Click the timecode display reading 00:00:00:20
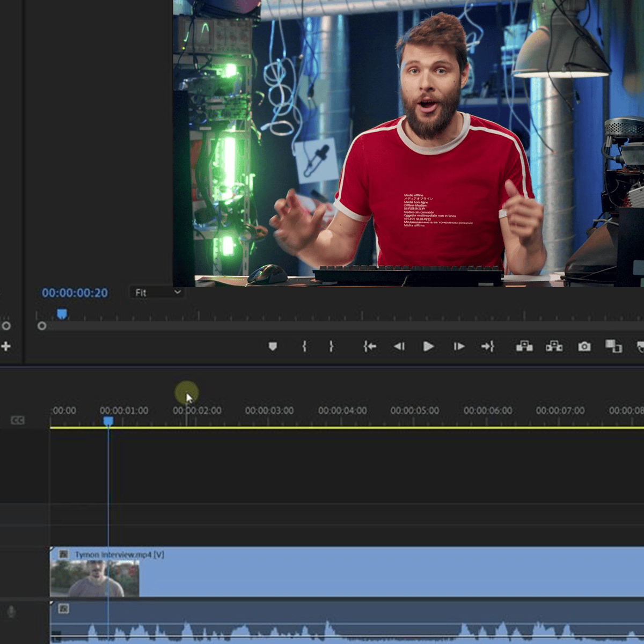The image size is (644, 644). pos(76,292)
